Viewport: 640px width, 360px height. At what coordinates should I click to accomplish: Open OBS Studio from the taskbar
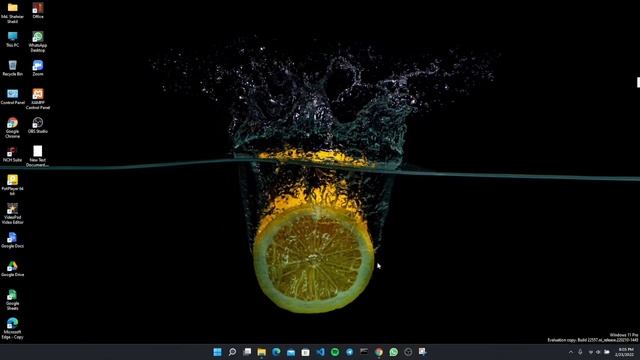[x=408, y=352]
